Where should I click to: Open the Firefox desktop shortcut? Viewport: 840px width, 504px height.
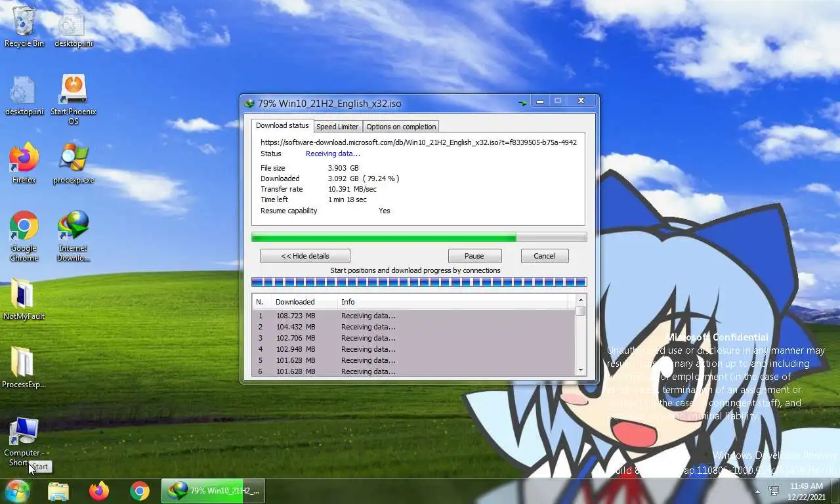(24, 164)
